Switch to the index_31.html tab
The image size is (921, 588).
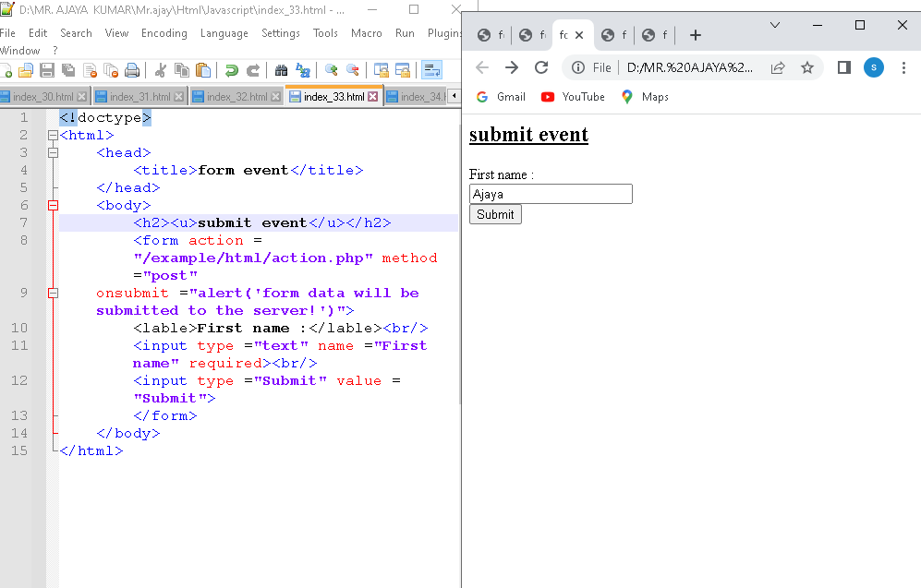(139, 97)
